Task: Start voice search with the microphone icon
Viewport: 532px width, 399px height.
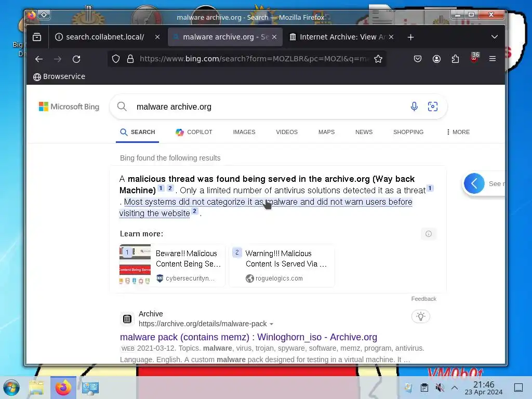Action: tap(414, 107)
